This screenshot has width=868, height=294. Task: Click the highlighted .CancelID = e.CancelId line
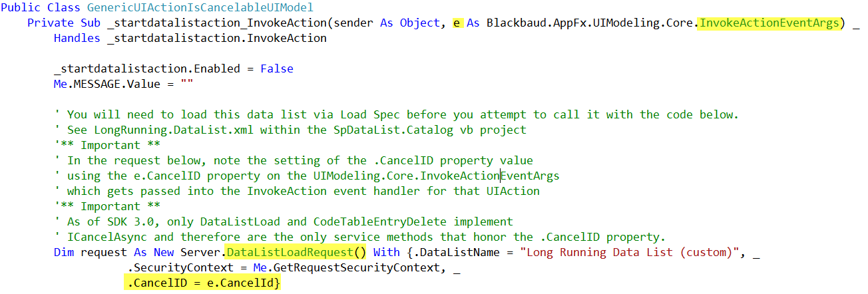(x=203, y=283)
